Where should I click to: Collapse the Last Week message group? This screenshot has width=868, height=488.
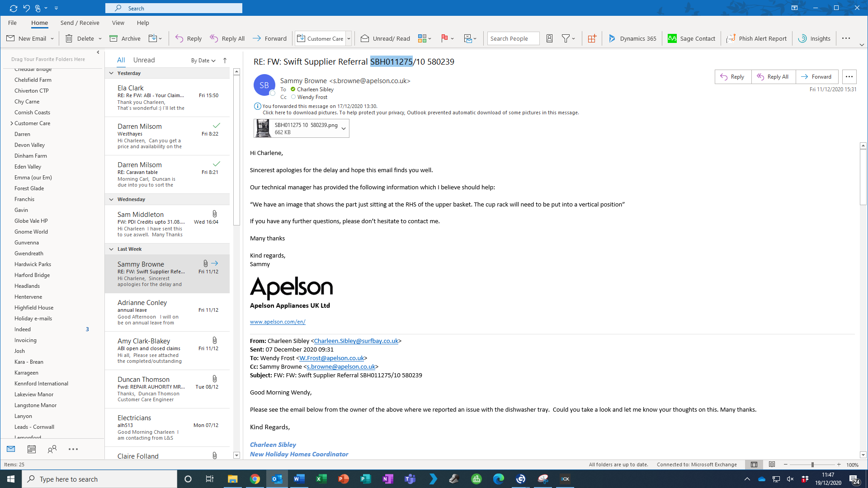111,249
